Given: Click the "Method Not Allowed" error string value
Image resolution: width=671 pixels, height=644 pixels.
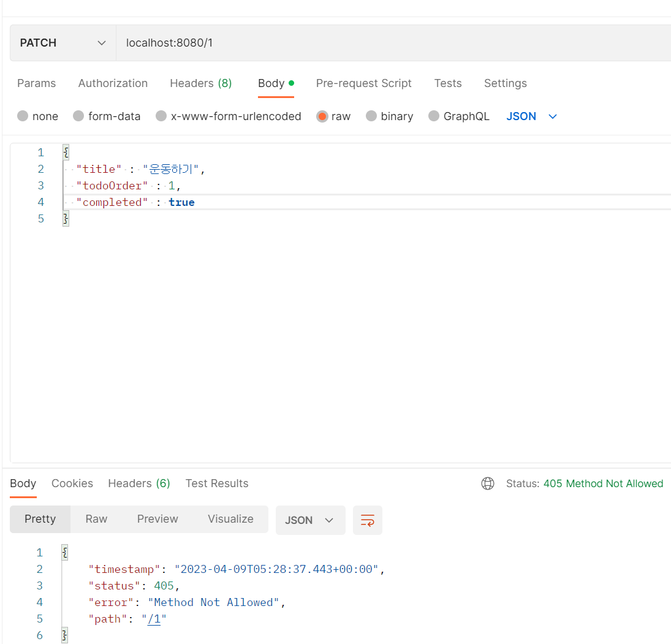Looking at the screenshot, I should point(213,602).
